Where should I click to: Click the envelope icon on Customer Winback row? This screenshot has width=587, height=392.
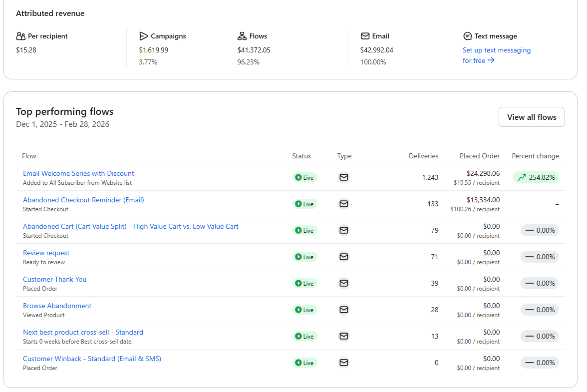coord(343,363)
